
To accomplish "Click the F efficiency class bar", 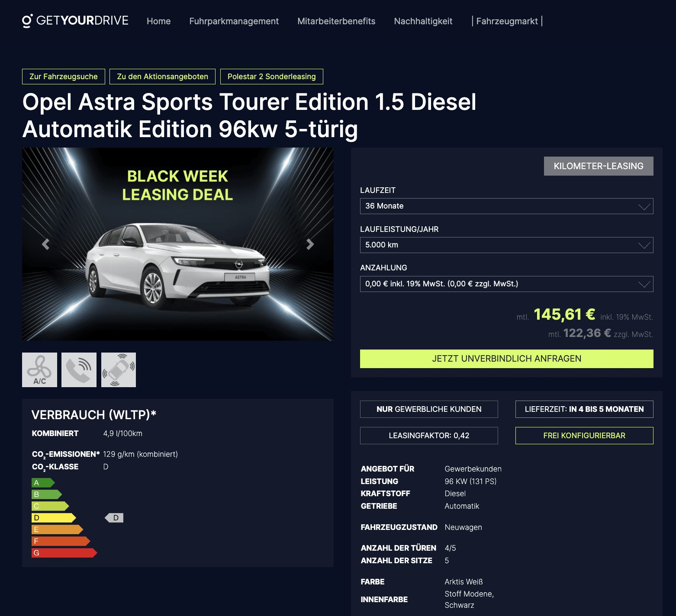I will pyautogui.click(x=61, y=541).
